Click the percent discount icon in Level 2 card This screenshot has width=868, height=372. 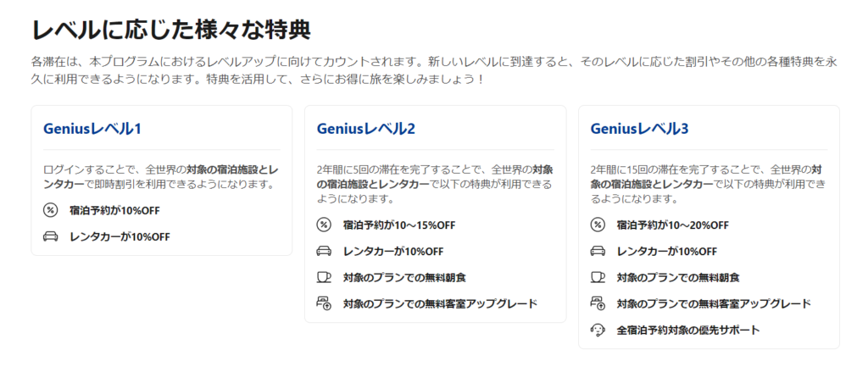point(324,225)
